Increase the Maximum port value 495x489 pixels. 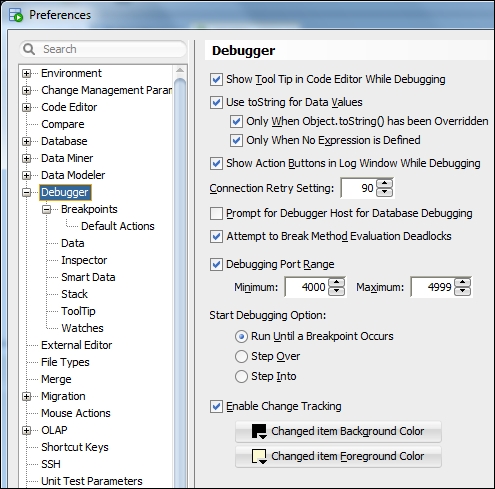point(463,282)
